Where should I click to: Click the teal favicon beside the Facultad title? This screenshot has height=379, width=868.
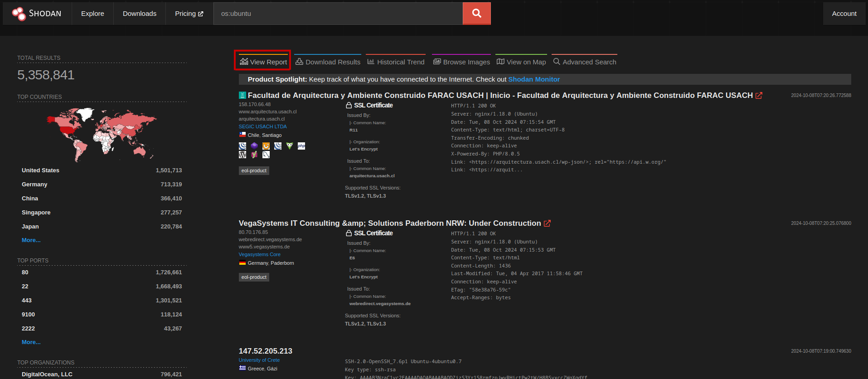pyautogui.click(x=242, y=95)
